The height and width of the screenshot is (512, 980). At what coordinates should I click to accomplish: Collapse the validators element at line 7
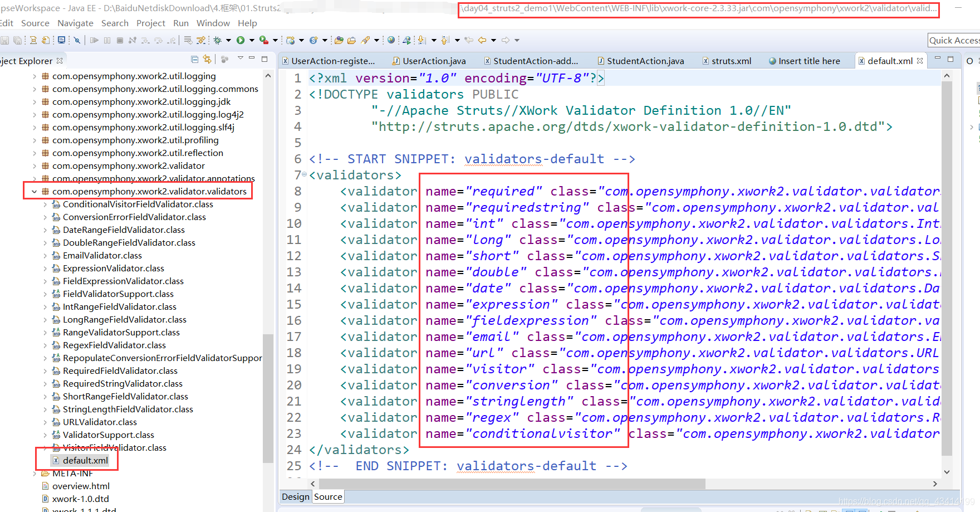[x=304, y=174]
